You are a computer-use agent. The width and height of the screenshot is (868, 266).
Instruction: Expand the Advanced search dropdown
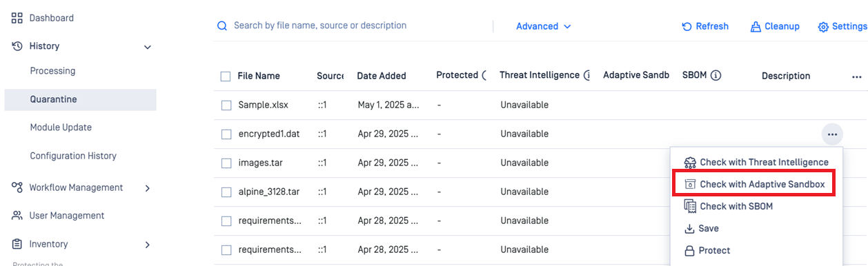click(544, 26)
